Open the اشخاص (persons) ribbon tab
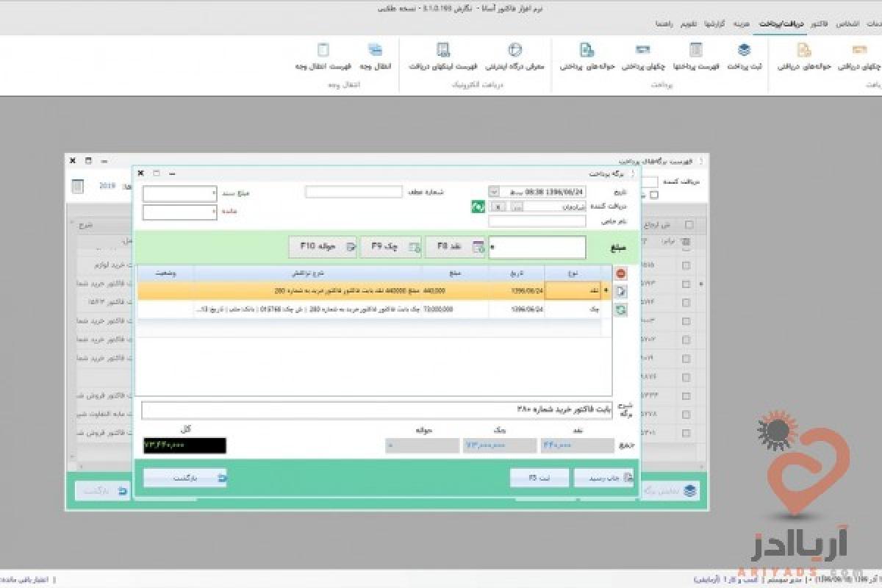This screenshot has height=588, width=882. pyautogui.click(x=847, y=24)
